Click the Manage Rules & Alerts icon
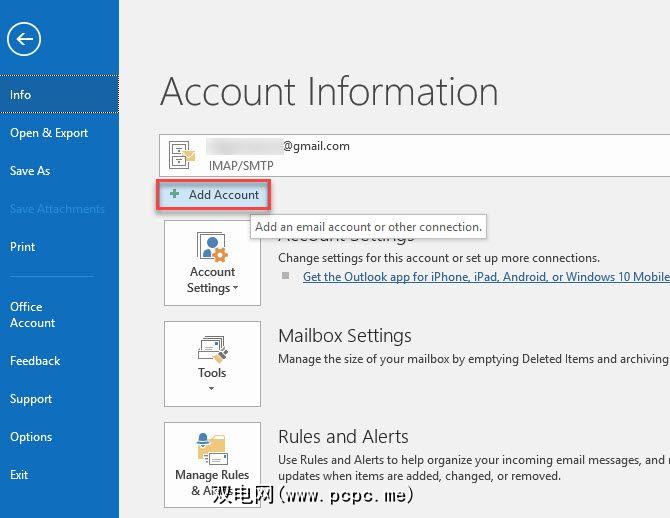The image size is (670, 518). click(x=212, y=449)
